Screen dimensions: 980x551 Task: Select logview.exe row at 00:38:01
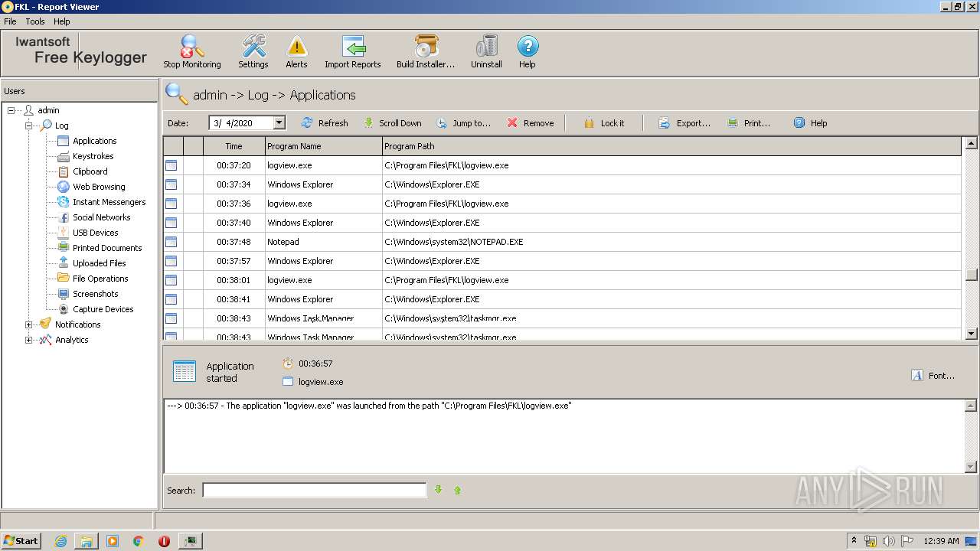tap(562, 280)
